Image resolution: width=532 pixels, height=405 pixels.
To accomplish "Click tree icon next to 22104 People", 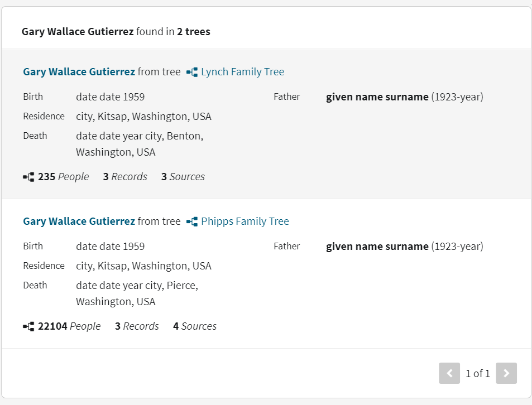I will (28, 326).
